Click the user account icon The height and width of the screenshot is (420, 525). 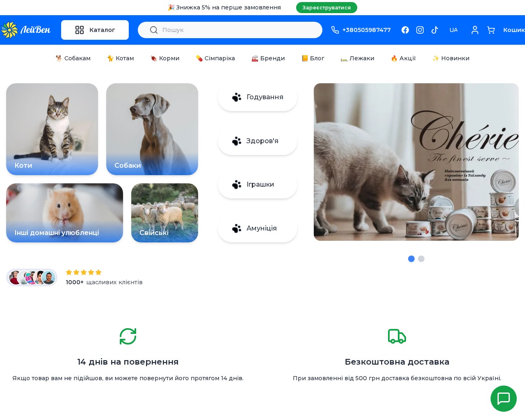pyautogui.click(x=475, y=30)
